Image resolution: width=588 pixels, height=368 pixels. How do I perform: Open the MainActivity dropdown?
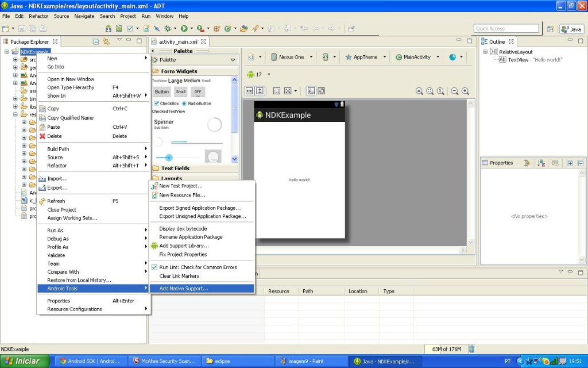[x=417, y=57]
